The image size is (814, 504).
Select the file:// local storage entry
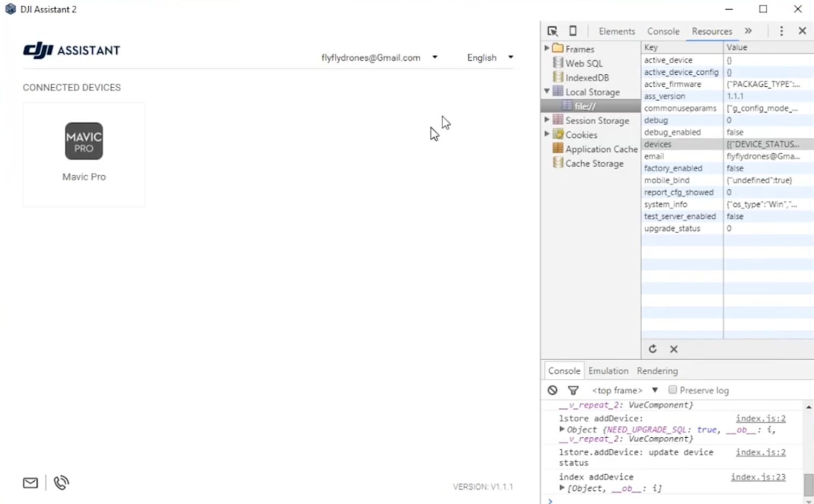tap(591, 106)
